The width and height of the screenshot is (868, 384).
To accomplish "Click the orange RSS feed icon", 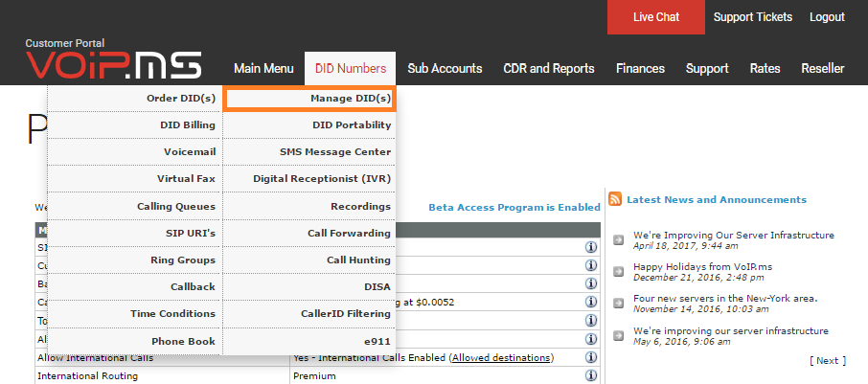I will point(615,199).
